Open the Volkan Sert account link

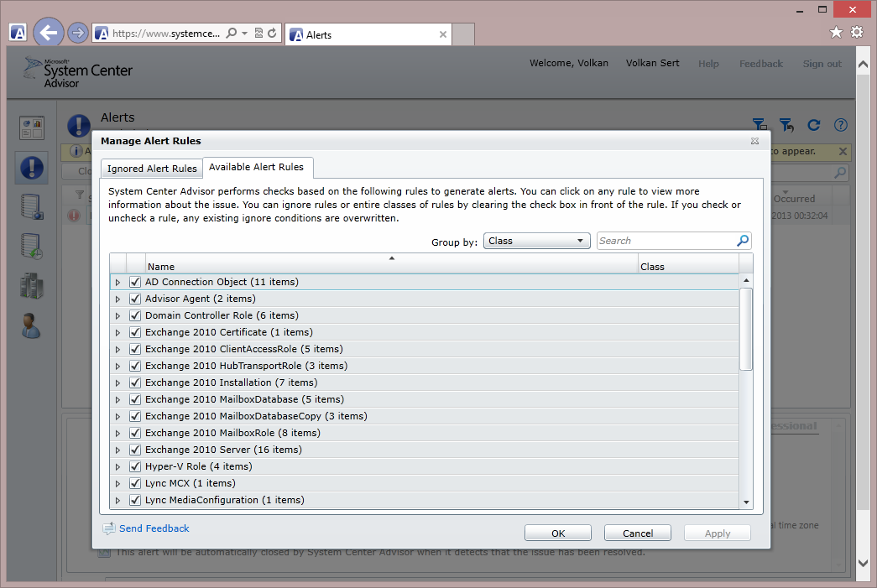[x=653, y=63]
